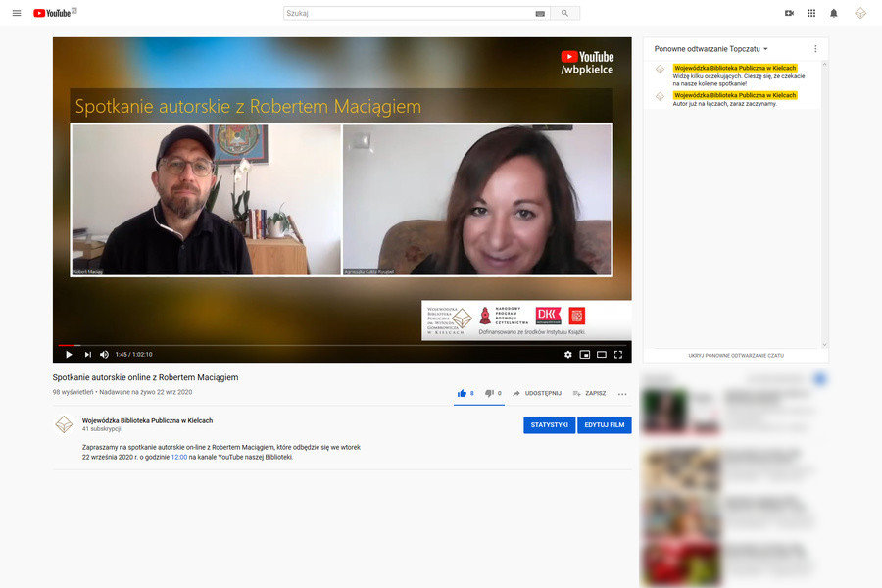This screenshot has height=588, width=882.
Task: Open the YouTube apps grid
Action: coord(811,13)
